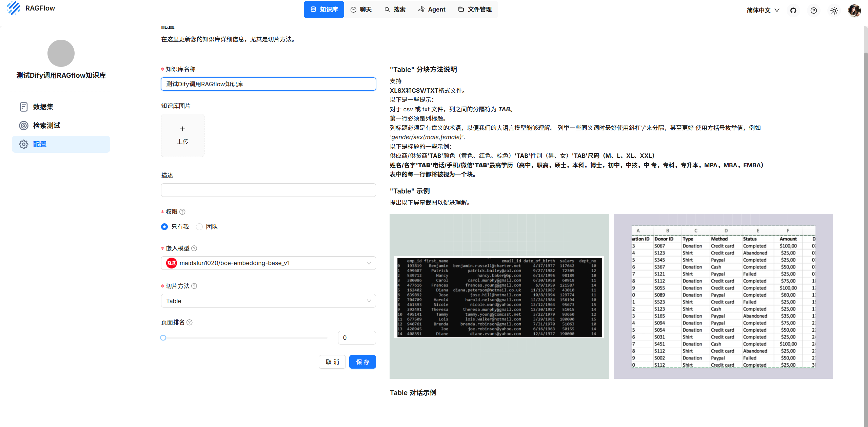Viewport: 868px width, 427px height.
Task: Open the Table chunk method dropdown
Action: click(x=268, y=301)
